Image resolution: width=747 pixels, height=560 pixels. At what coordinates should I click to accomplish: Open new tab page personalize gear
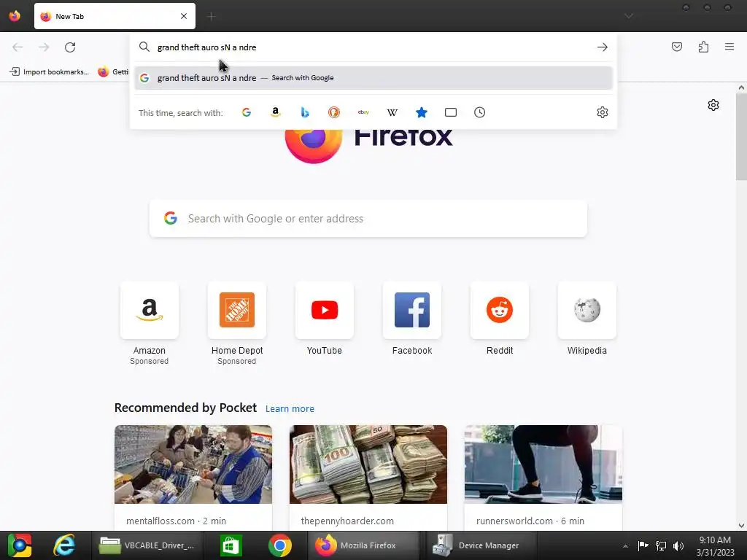713,105
